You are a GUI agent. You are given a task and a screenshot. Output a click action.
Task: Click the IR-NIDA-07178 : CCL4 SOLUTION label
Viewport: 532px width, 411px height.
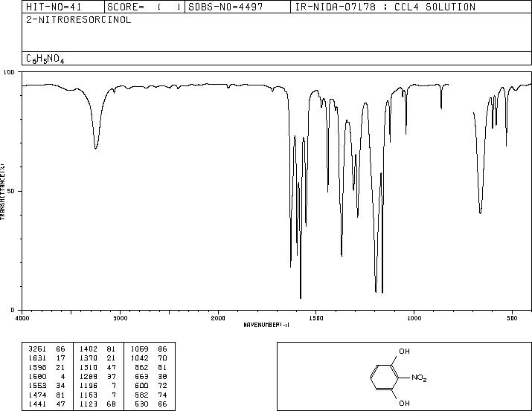[x=385, y=7]
